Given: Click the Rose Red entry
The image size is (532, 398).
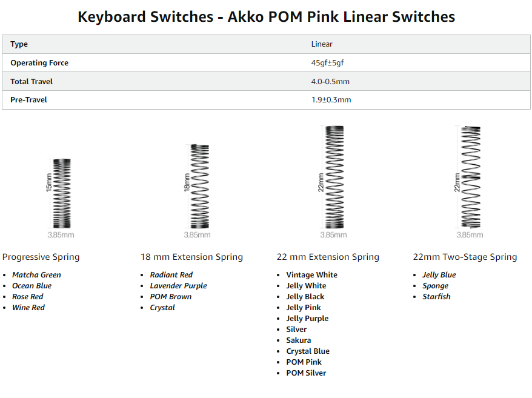Looking at the screenshot, I should click(x=28, y=297).
